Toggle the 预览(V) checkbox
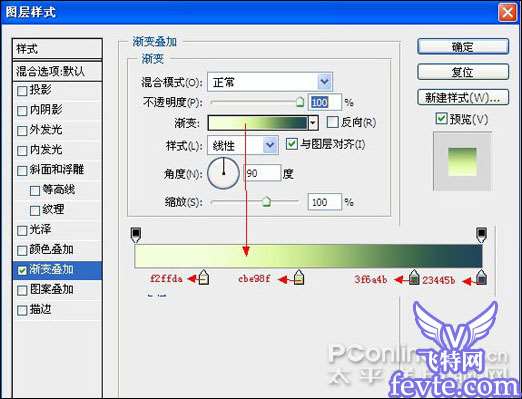This screenshot has width=522, height=399. 441,118
